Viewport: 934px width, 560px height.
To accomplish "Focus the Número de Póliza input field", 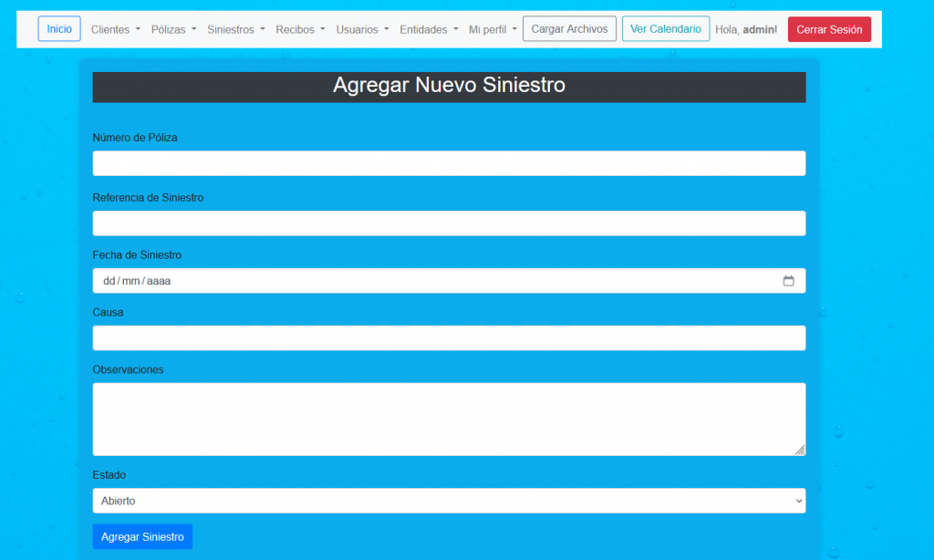I will pos(449,163).
